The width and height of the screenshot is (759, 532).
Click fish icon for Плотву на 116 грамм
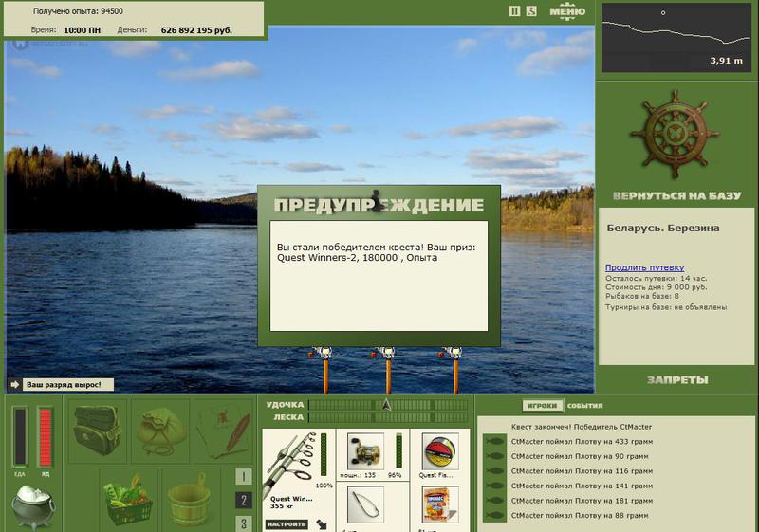(493, 471)
